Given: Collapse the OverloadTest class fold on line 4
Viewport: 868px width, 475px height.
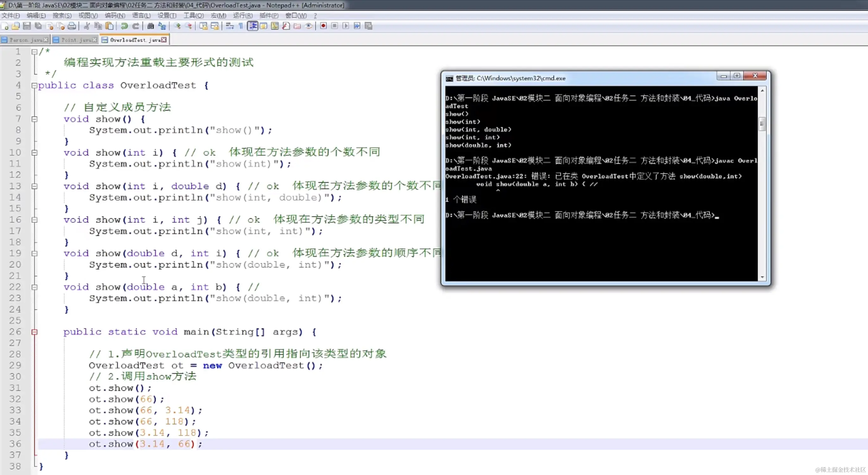Looking at the screenshot, I should click(34, 85).
